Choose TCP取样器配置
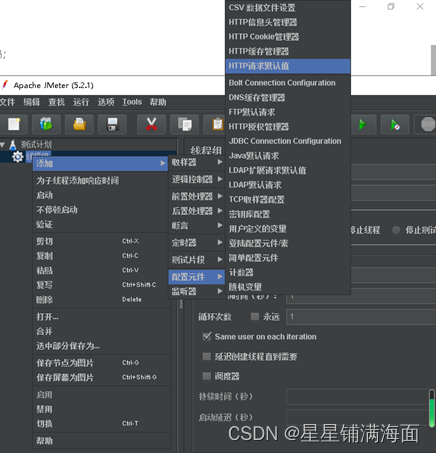The width and height of the screenshot is (436, 453). coord(288,199)
